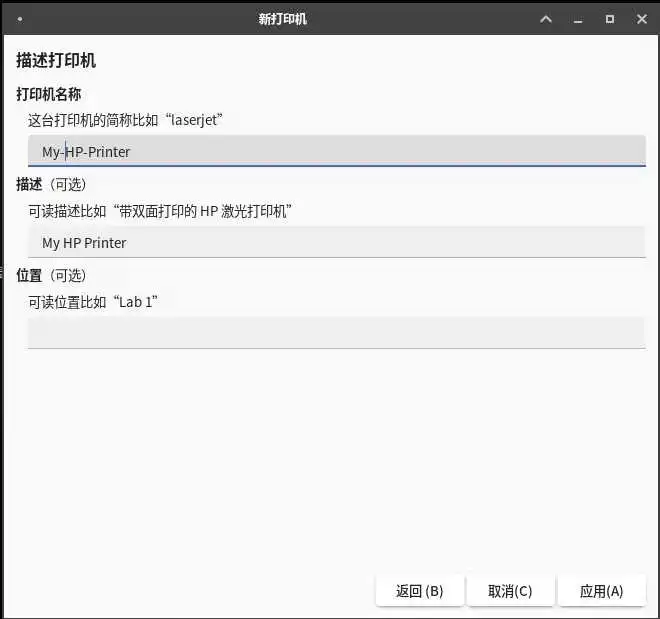660x619 pixels.
Task: Click the hint text mentioning HP 激光打印机
Action: tap(160, 211)
